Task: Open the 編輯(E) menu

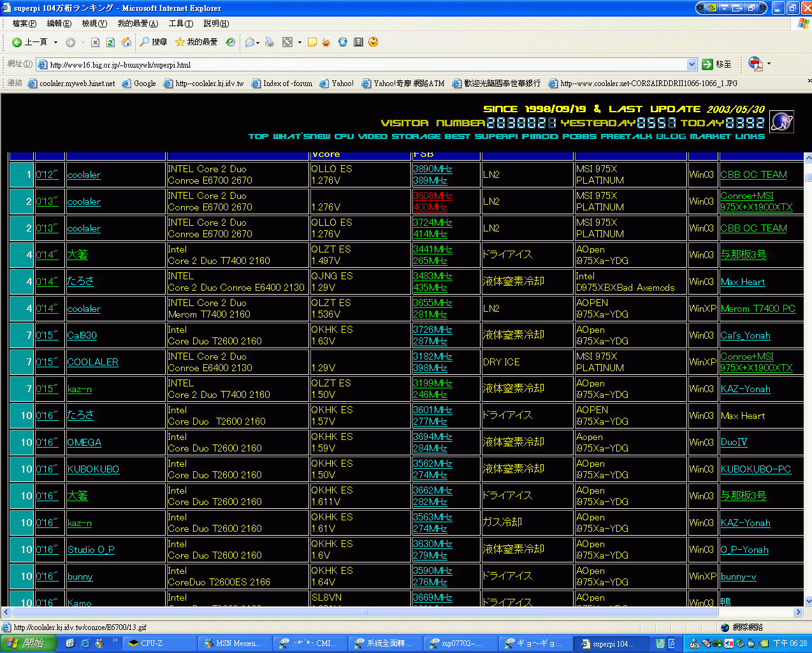Action: [59, 24]
